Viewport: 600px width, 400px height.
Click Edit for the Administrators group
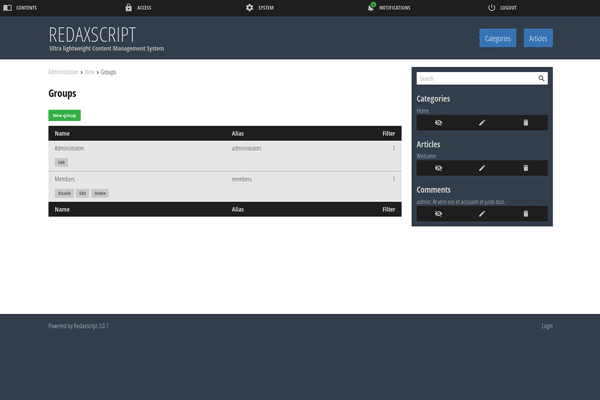[x=61, y=162]
